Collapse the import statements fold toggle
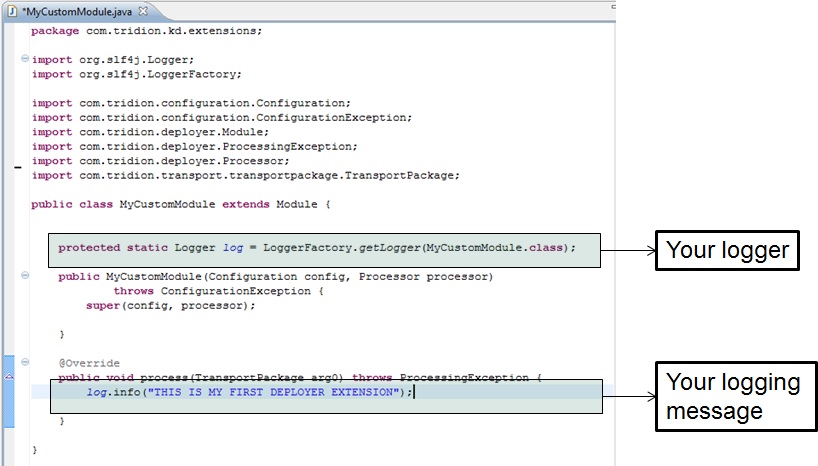This screenshot has height=466, width=818. pyautogui.click(x=24, y=60)
